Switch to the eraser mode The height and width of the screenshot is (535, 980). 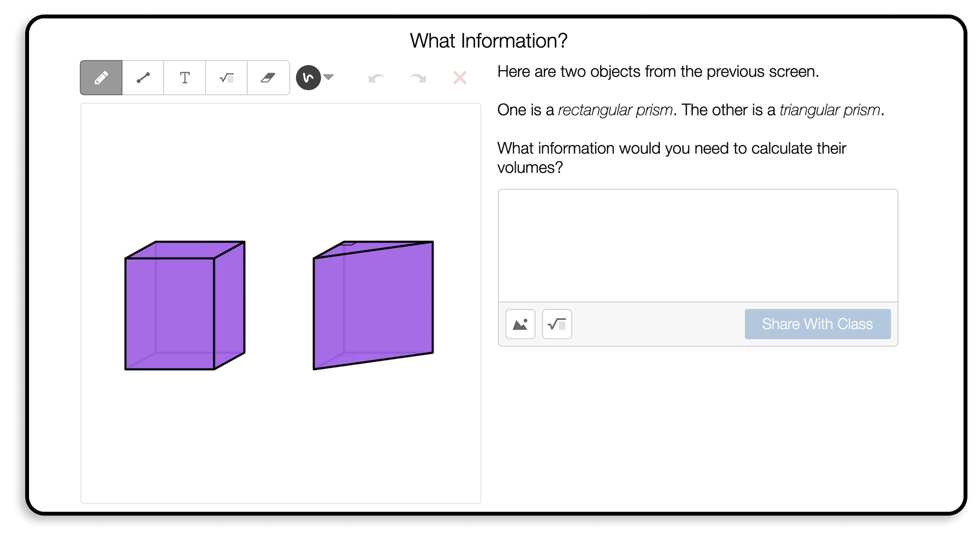click(268, 78)
